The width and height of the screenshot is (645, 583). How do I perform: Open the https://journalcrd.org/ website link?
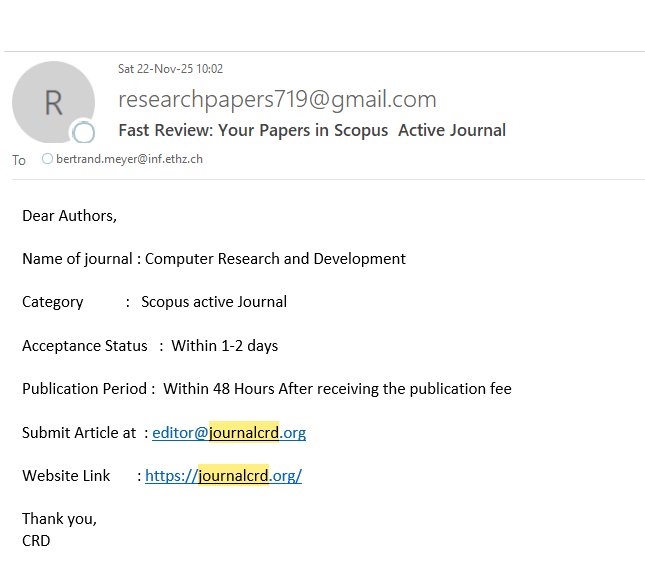pyautogui.click(x=223, y=476)
